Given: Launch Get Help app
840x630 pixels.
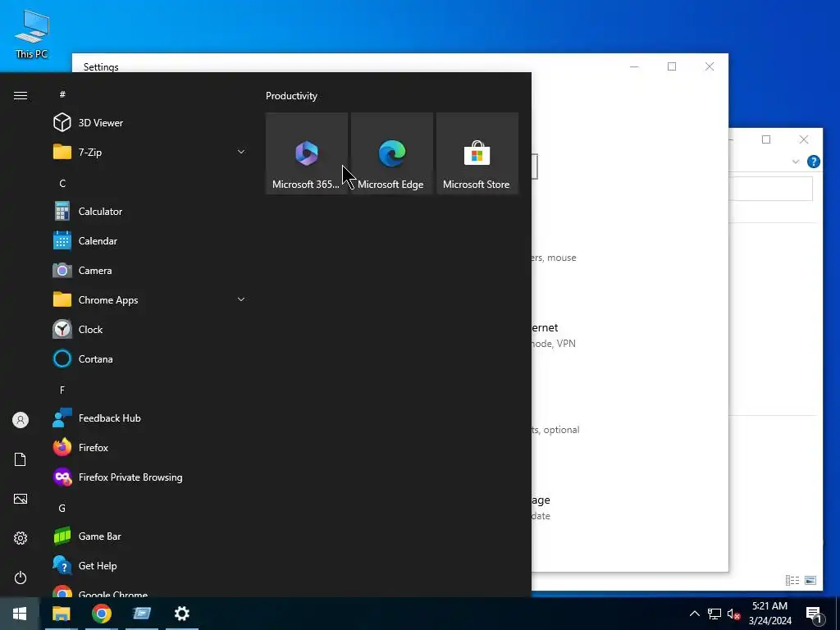Looking at the screenshot, I should point(150,566).
